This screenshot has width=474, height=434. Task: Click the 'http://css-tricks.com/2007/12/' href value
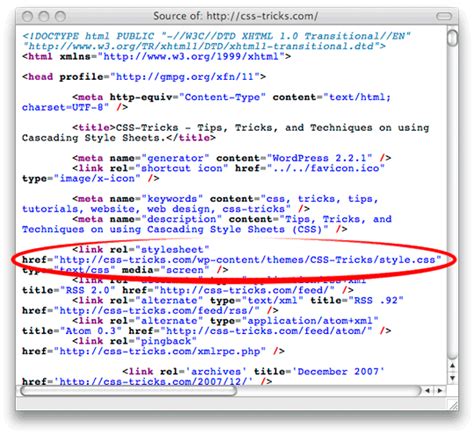[x=153, y=381]
